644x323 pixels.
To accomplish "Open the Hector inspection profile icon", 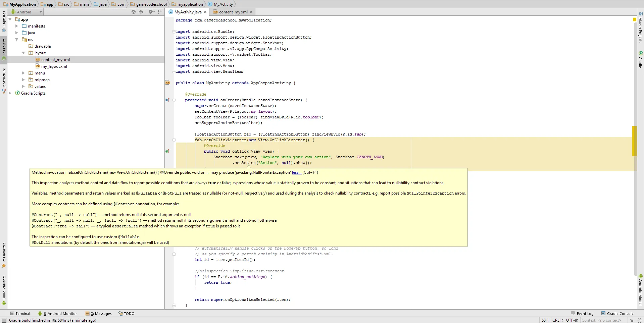I will coord(640,320).
